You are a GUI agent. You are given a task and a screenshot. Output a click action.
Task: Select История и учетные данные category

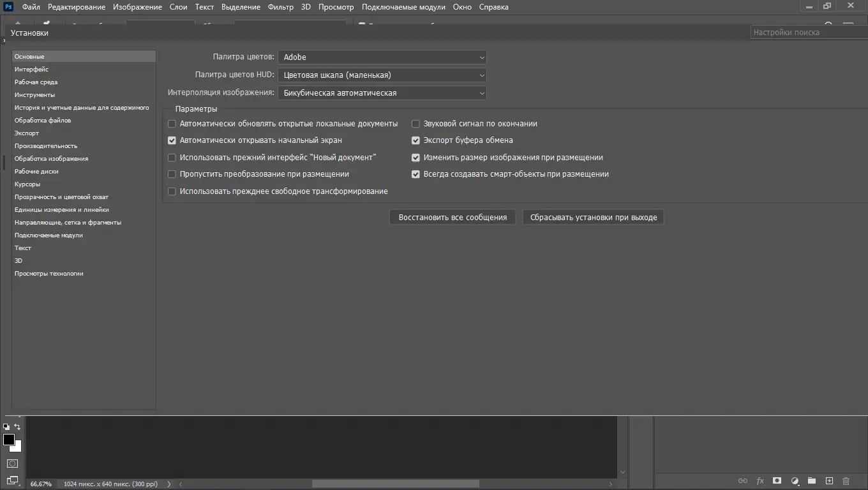[84, 108]
